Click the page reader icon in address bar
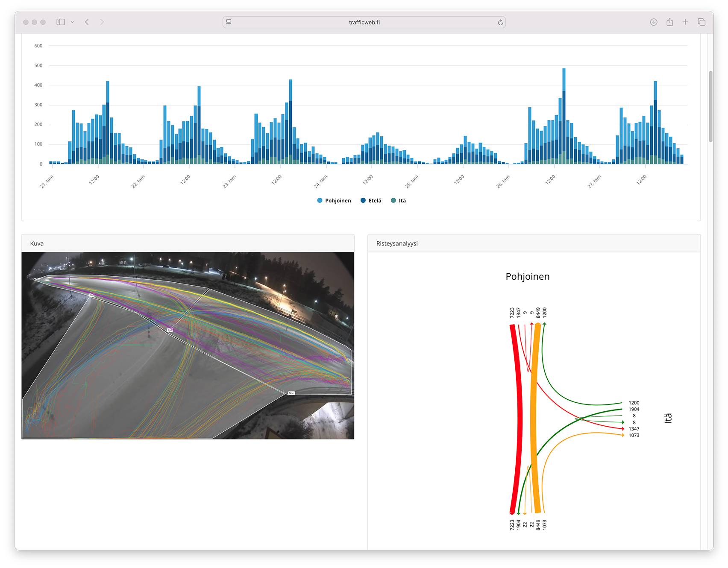The width and height of the screenshot is (728, 568). 229,22
